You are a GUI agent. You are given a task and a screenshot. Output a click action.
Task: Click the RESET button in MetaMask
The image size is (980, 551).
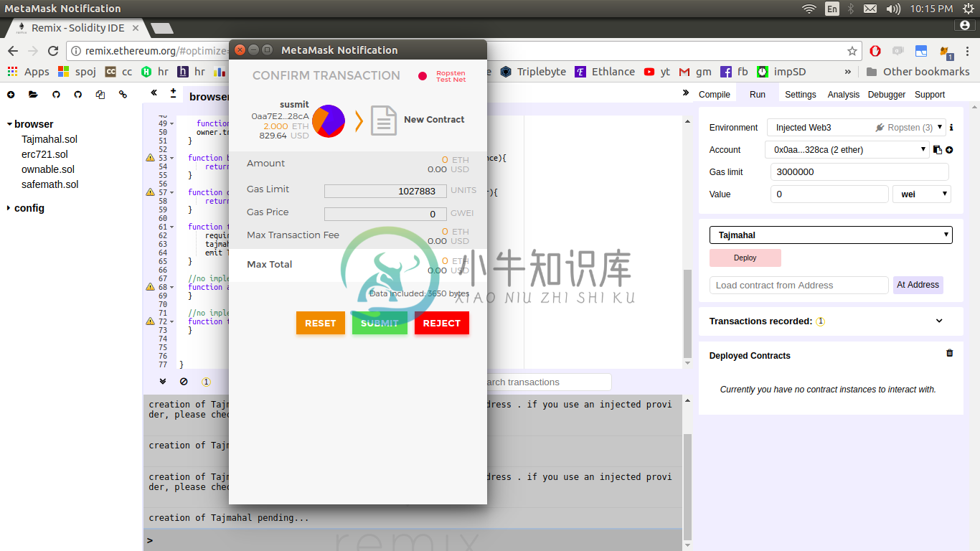[x=321, y=323]
